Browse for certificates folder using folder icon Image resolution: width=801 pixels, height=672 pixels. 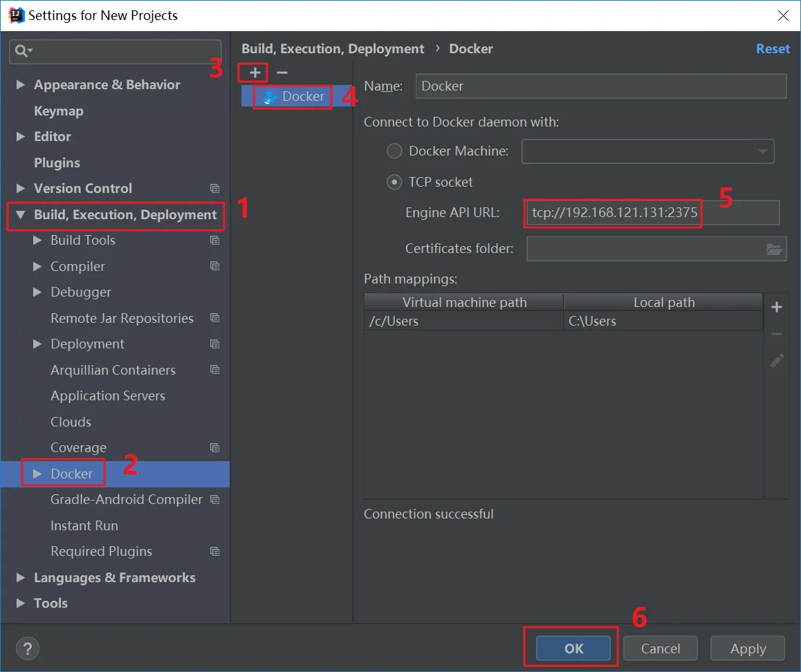tap(774, 249)
